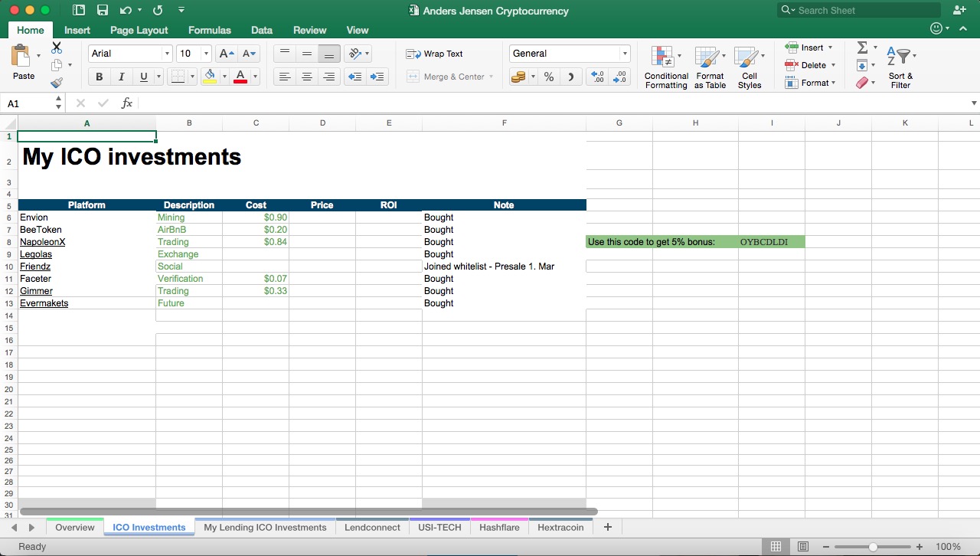Open the Hashflare sheet tab
Screen dimensions: 980x556
point(499,528)
